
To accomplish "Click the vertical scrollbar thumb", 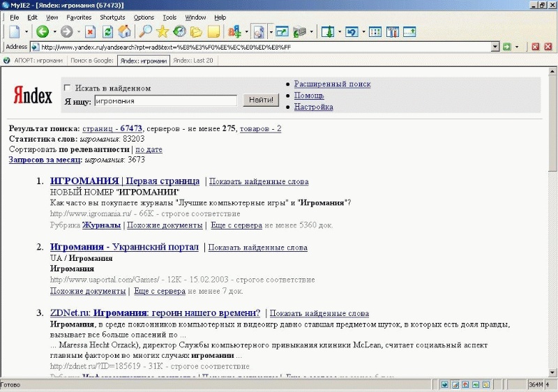I will tap(552, 124).
